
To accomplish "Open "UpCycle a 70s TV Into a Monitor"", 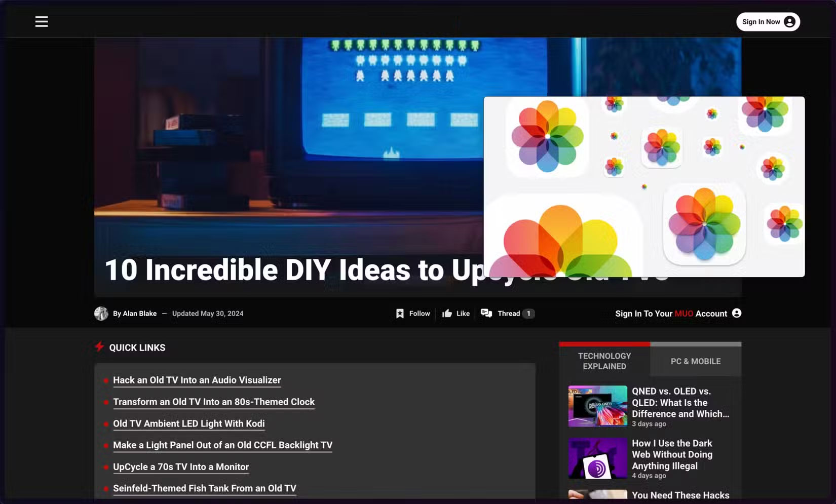I will pyautogui.click(x=181, y=467).
